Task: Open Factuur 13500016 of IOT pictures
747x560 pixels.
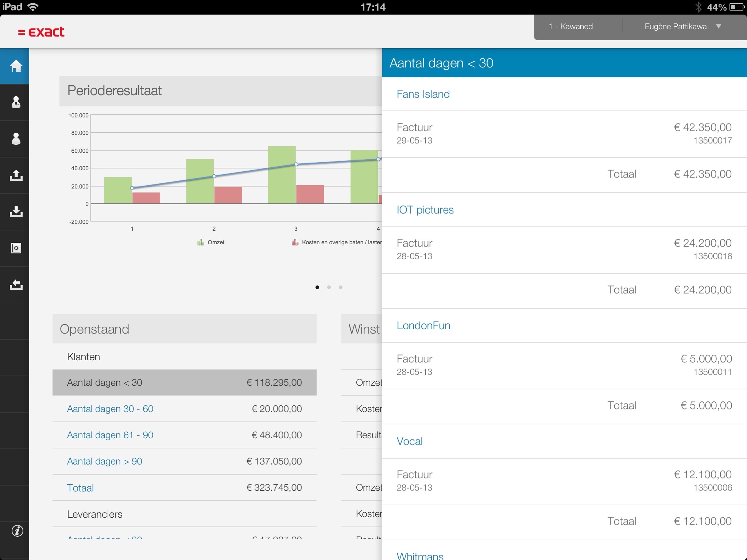Action: 565,250
